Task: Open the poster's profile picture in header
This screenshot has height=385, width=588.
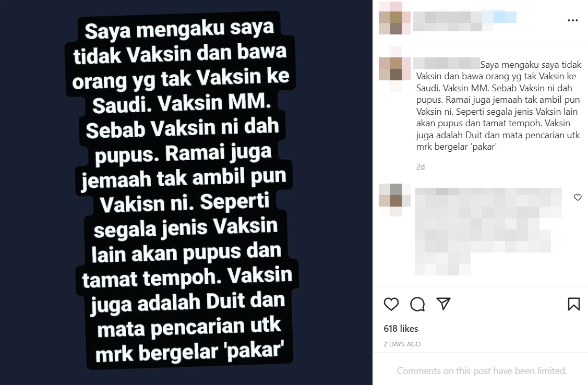Action: (394, 18)
